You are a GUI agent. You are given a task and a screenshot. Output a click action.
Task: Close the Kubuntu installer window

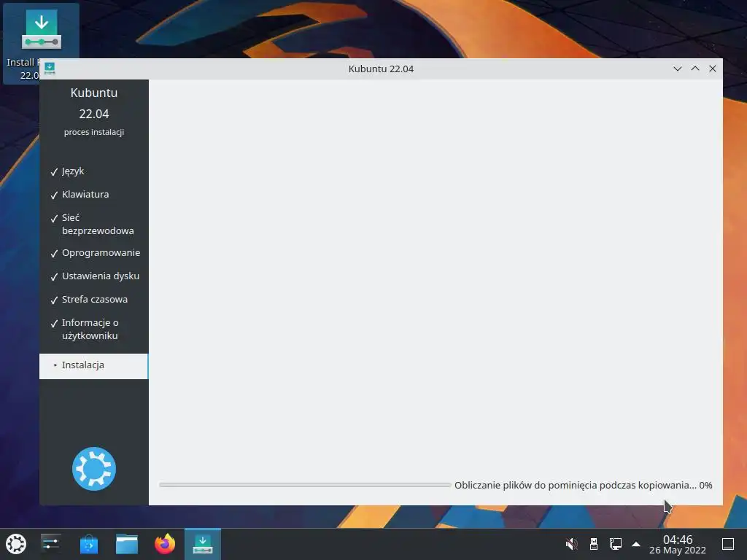[x=713, y=69]
